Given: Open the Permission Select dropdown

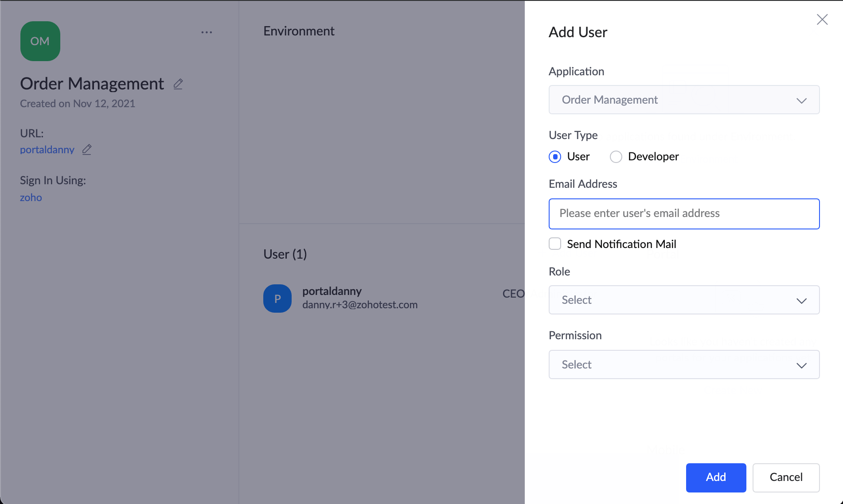Looking at the screenshot, I should point(684,364).
